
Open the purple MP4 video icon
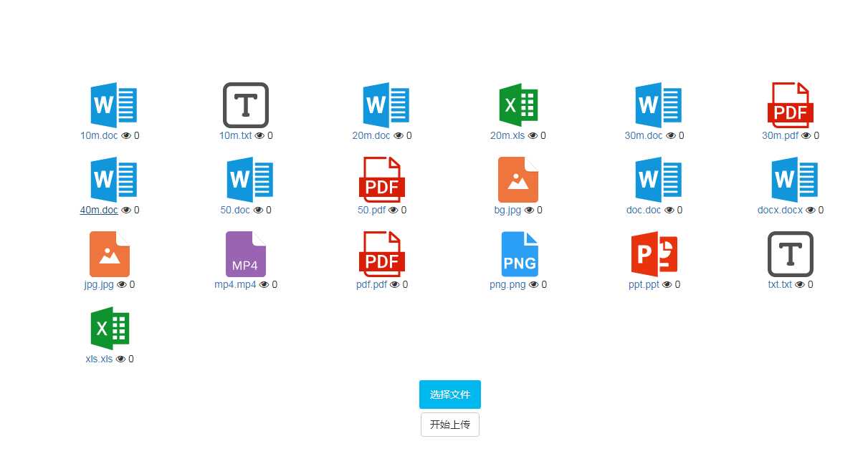coord(246,254)
